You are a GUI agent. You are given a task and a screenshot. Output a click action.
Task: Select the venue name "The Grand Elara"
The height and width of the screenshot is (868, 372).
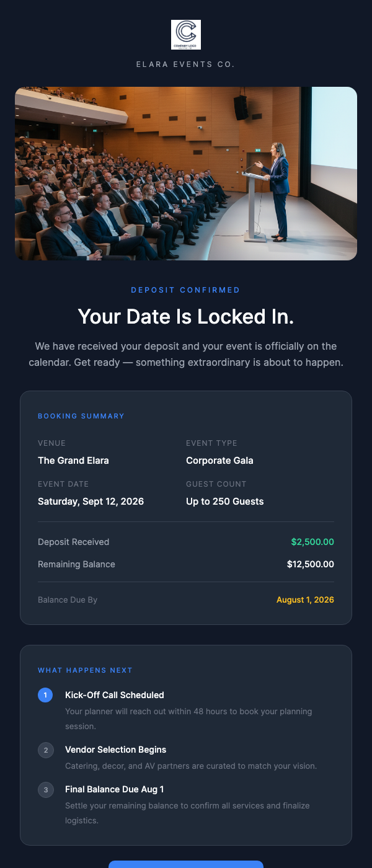pyautogui.click(x=74, y=461)
